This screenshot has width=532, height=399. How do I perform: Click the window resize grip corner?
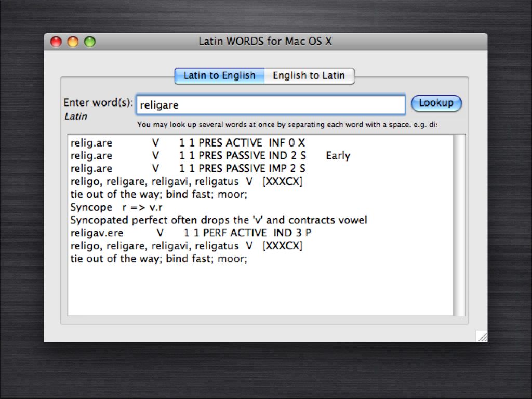[x=482, y=336]
